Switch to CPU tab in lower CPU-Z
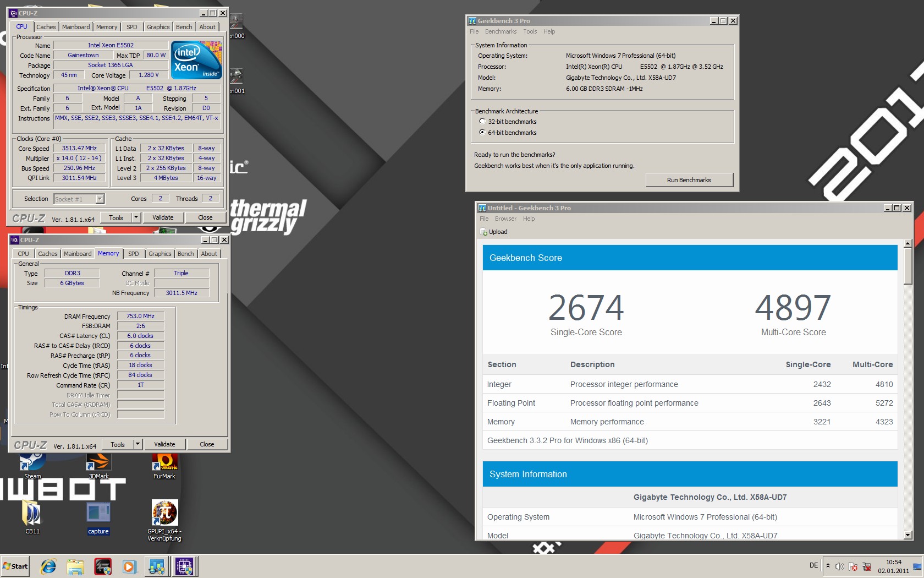Image resolution: width=924 pixels, height=578 pixels. click(23, 254)
